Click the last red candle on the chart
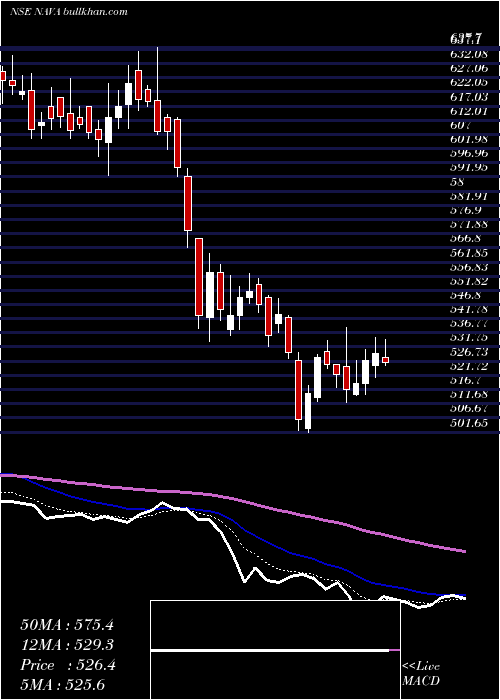The image size is (500, 700). click(x=385, y=360)
